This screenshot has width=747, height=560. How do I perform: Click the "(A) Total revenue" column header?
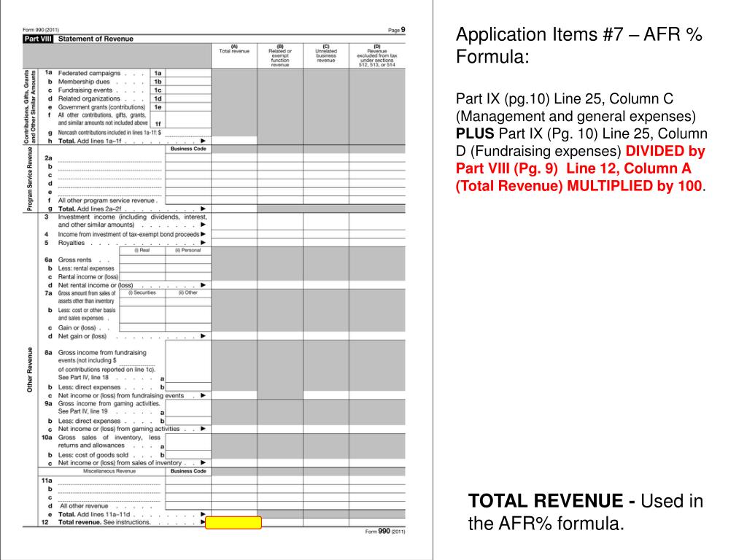tap(234, 49)
